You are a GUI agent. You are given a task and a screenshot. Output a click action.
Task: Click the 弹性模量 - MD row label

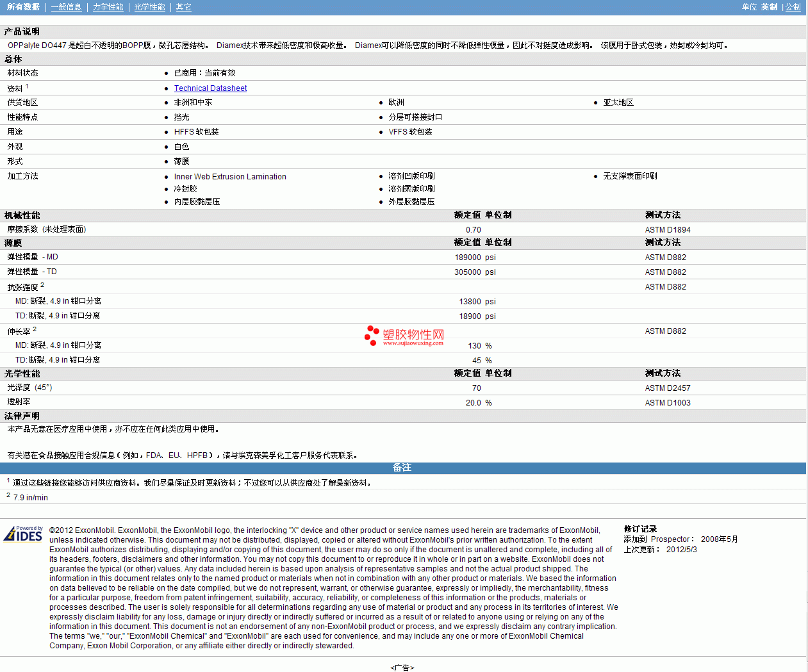(x=33, y=257)
